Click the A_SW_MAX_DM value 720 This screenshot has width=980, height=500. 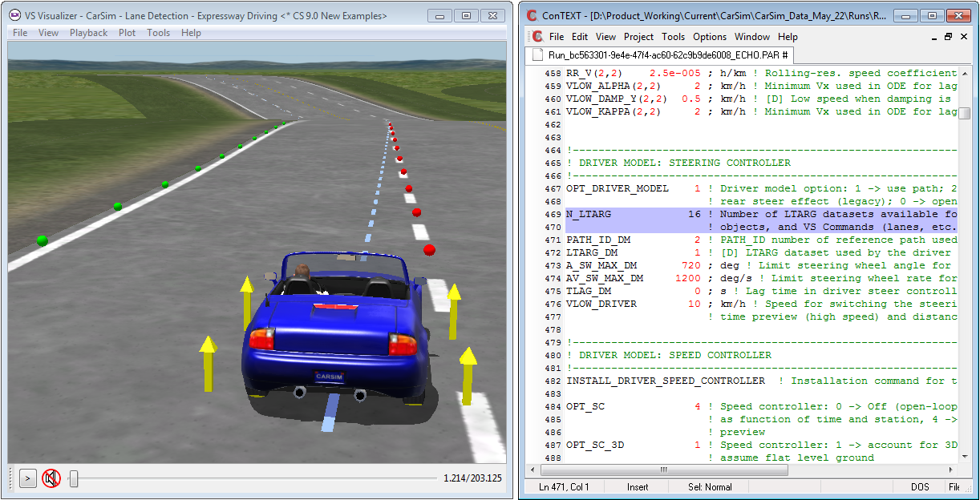click(x=691, y=265)
